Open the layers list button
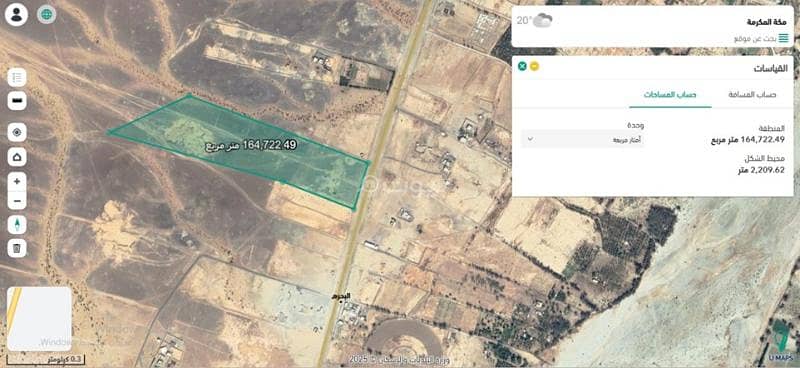This screenshot has width=800, height=368. 17,78
